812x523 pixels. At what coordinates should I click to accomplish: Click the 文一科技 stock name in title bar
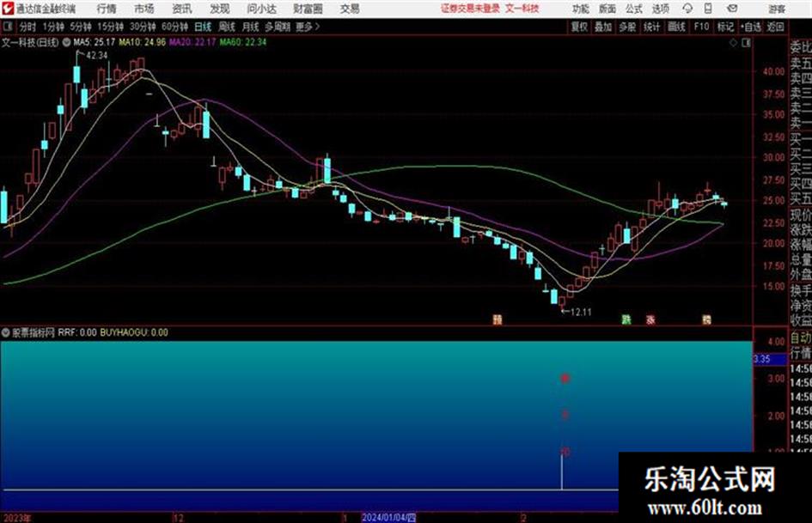(x=522, y=9)
